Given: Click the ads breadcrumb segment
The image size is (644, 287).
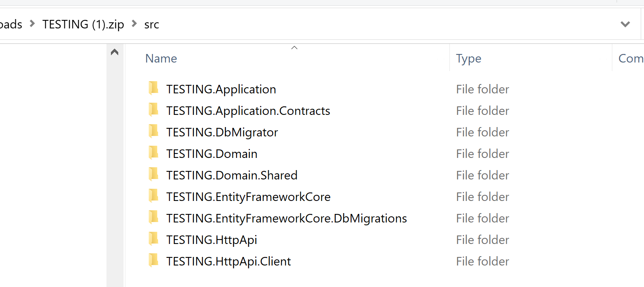Looking at the screenshot, I should [11, 24].
